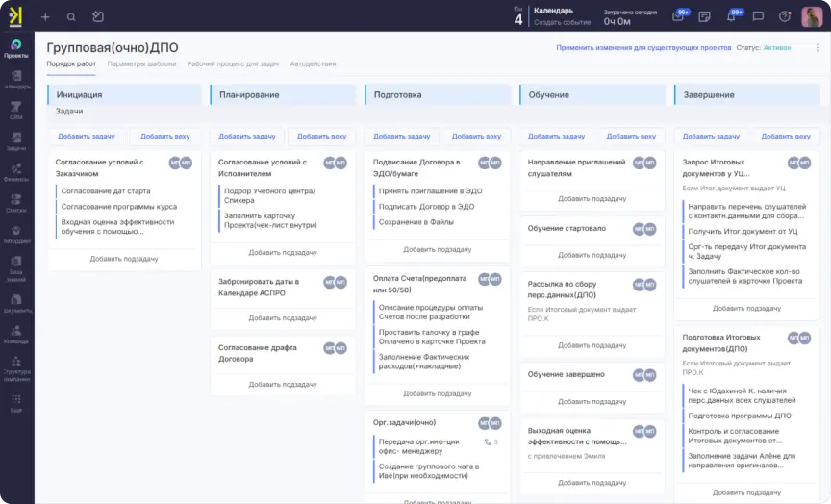Open the subtask Согласование дат старта
The image size is (831, 504).
(x=106, y=190)
